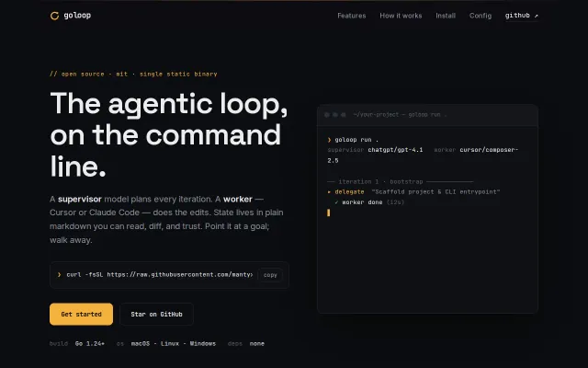Click the goloop brand name
588x368 pixels.
point(77,16)
